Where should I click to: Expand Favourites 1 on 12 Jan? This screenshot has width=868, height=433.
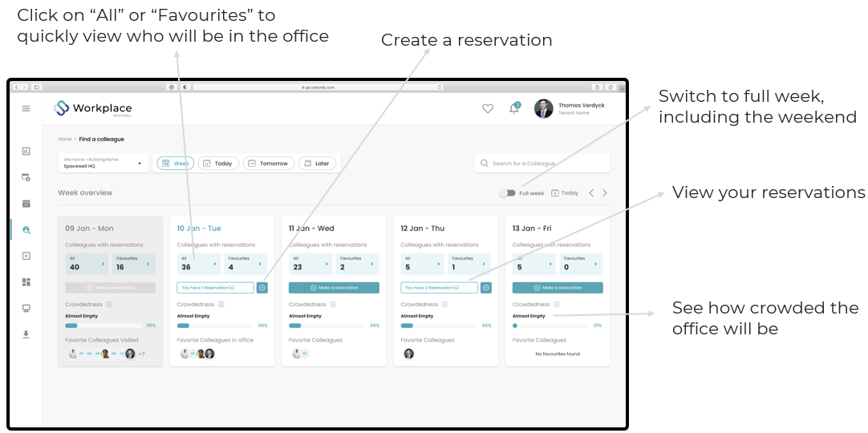pos(468,265)
